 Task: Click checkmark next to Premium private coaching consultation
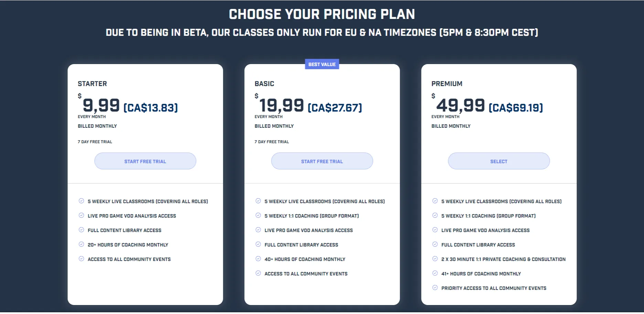tap(435, 259)
